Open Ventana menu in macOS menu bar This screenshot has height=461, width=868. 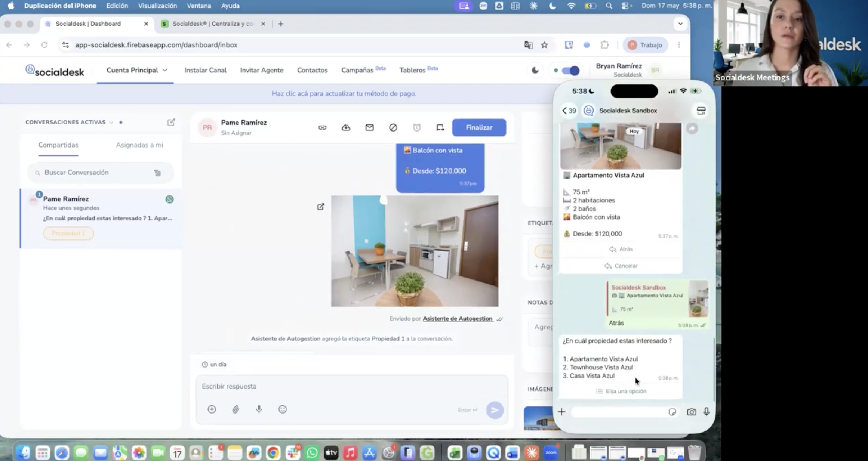point(199,6)
